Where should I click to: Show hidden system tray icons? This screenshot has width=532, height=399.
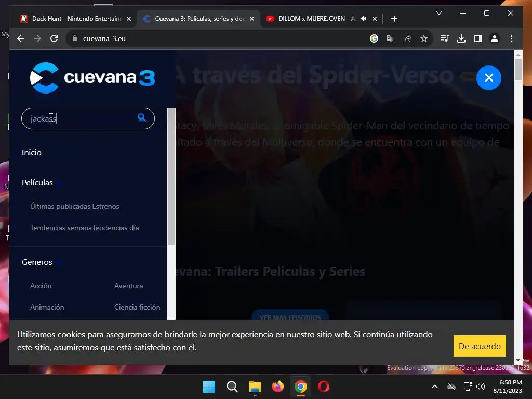tap(435, 387)
